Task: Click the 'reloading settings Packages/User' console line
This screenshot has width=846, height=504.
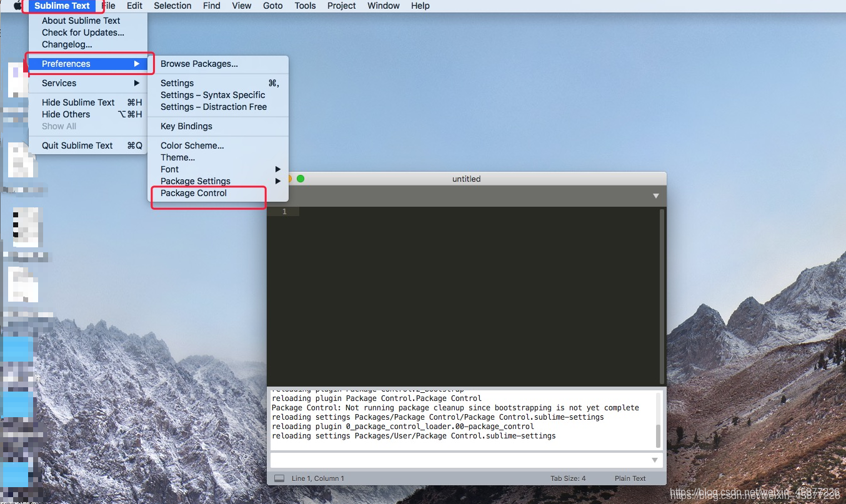Action: click(414, 436)
